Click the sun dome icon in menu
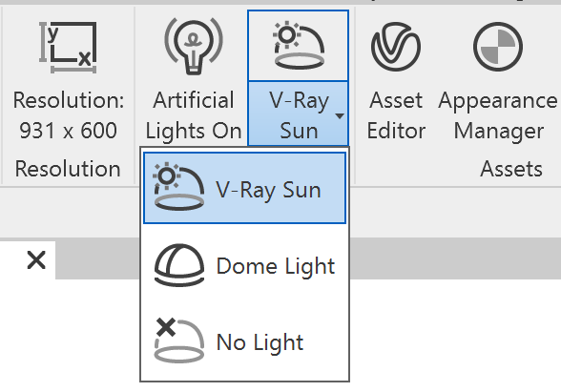This screenshot has width=561, height=392. click(178, 186)
